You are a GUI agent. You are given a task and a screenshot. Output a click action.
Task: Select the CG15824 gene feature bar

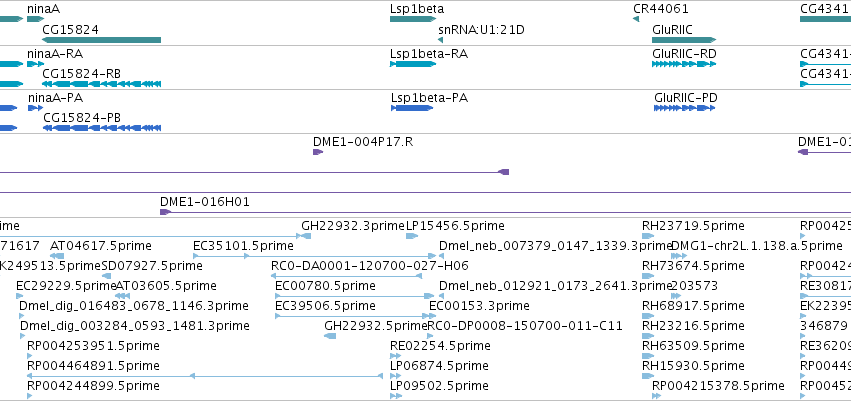101,40
